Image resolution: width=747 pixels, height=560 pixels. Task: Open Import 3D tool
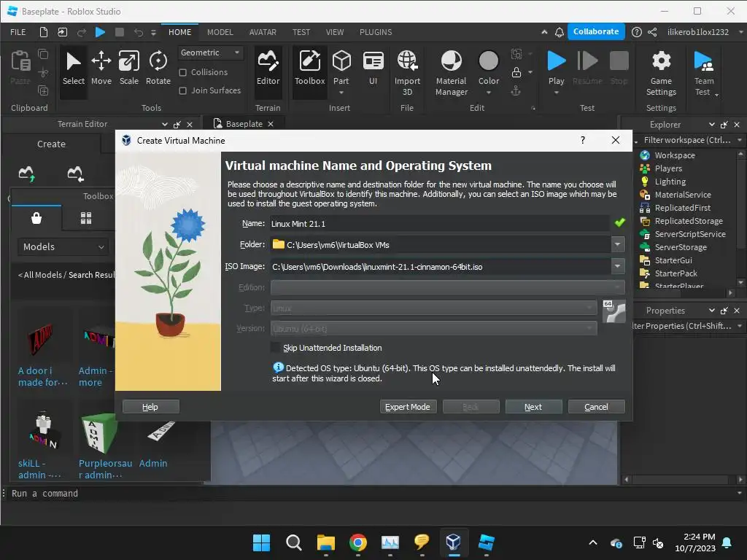pos(407,73)
